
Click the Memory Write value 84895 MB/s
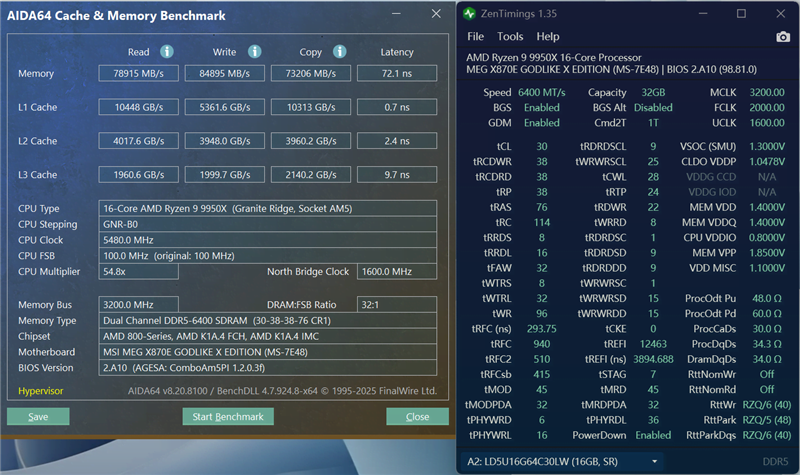tap(224, 73)
